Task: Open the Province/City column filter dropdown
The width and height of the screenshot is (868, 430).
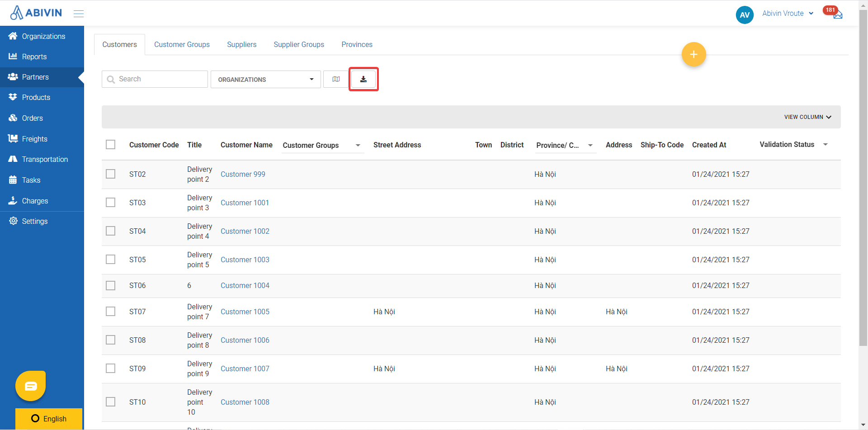Action: (566, 145)
